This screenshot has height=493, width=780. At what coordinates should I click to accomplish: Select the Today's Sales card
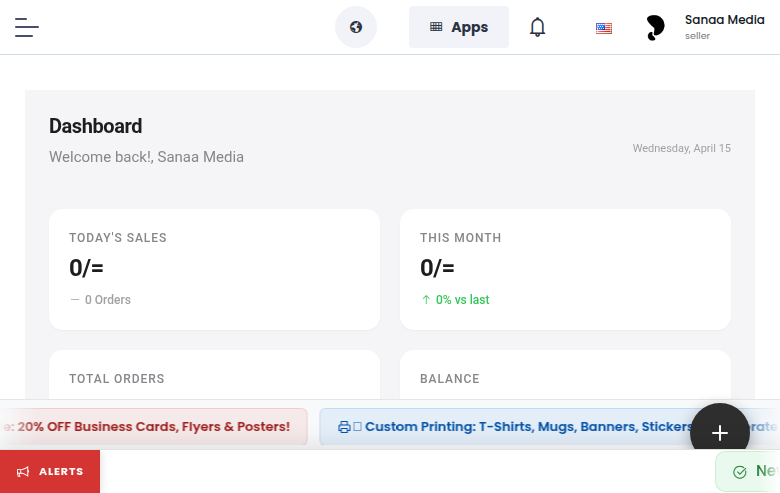(214, 269)
